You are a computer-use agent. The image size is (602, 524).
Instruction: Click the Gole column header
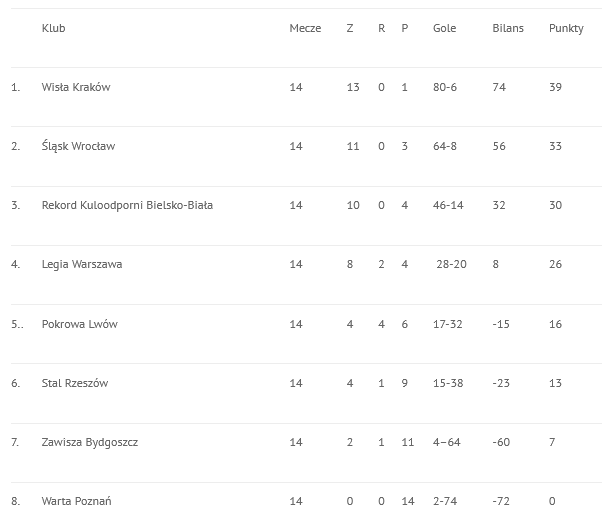tap(445, 28)
